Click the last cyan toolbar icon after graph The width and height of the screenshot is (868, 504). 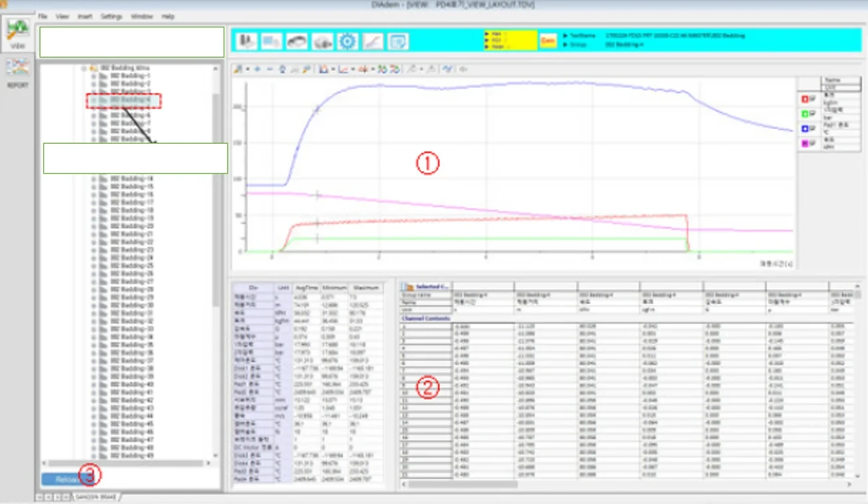click(x=398, y=41)
